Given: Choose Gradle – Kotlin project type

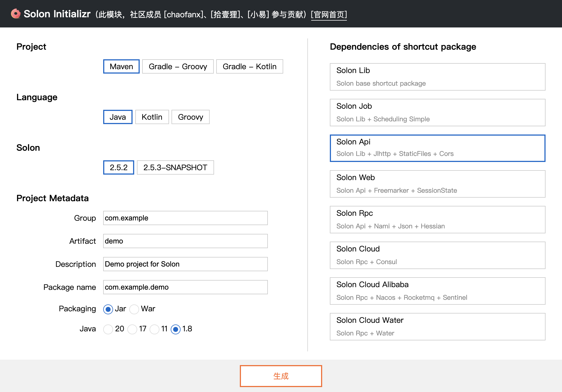Looking at the screenshot, I should (x=249, y=66).
